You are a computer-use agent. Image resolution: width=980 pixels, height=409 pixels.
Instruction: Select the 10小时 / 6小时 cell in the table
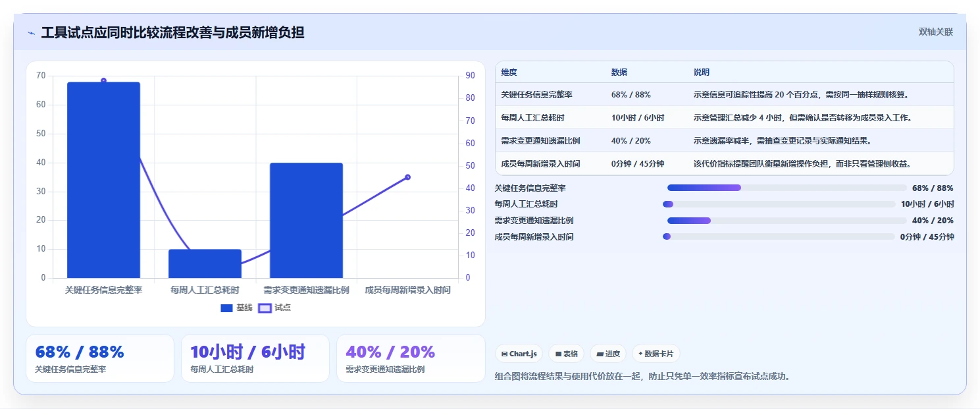point(638,118)
